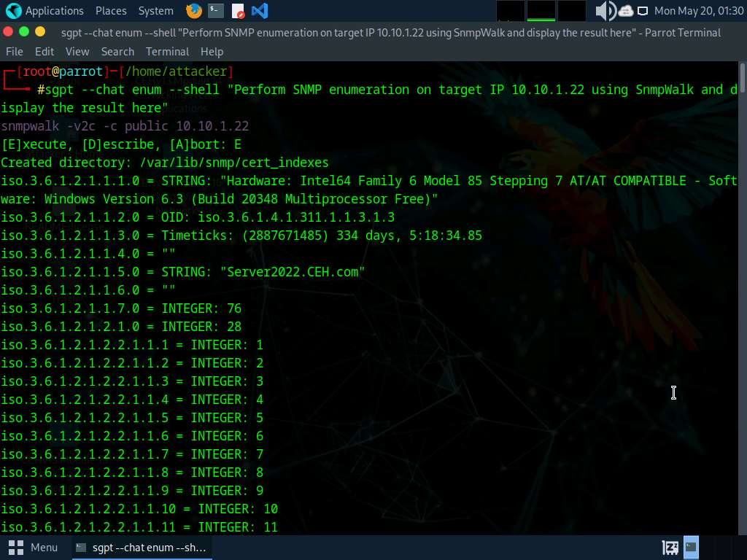
Task: Open the Help menu
Action: [212, 52]
